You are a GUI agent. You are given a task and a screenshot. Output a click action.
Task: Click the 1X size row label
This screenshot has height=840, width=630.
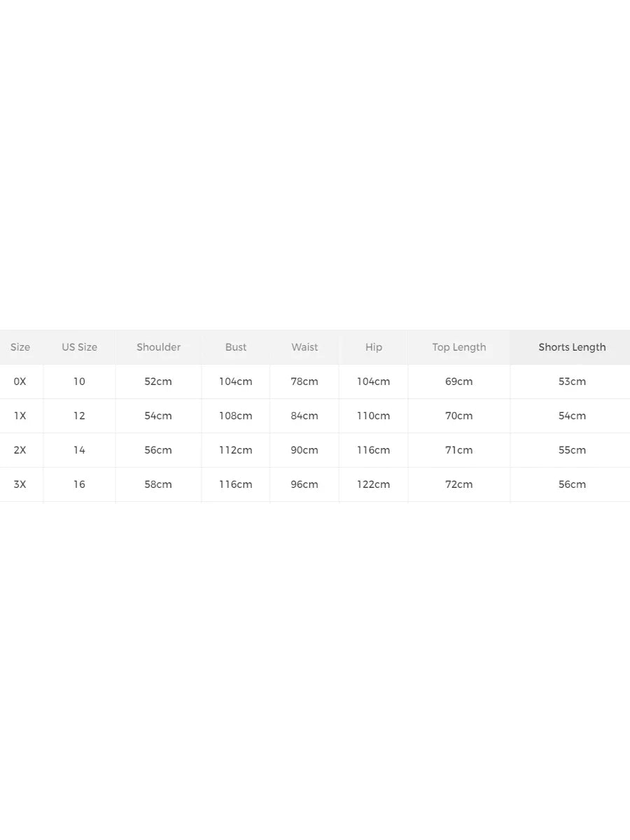(20, 416)
